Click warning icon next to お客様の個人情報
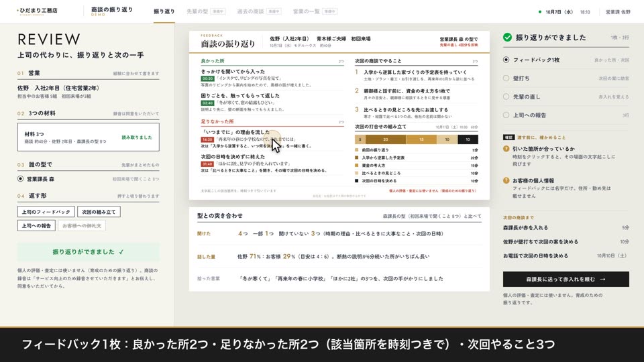This screenshot has width=644, height=362. pos(506,180)
